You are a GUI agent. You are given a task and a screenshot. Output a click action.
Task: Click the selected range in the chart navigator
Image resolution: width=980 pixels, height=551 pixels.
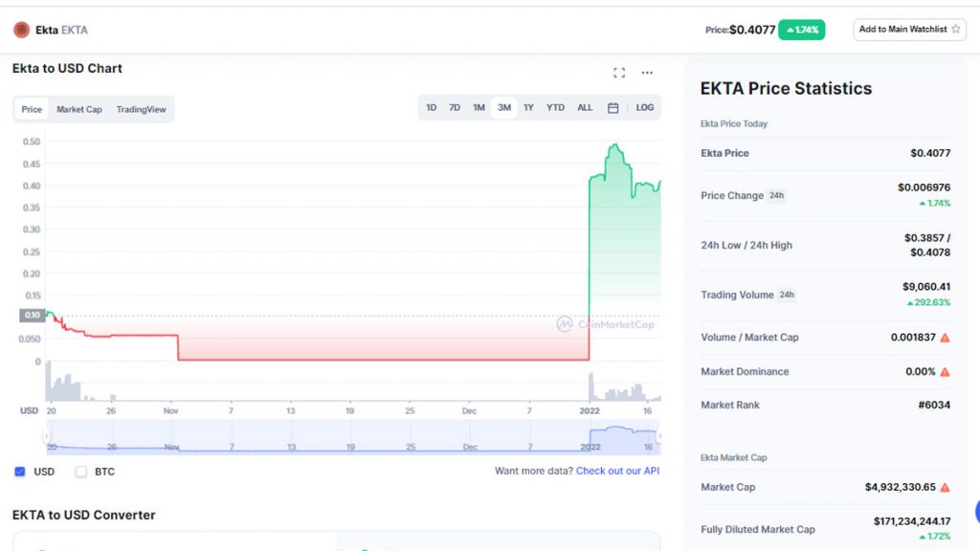(x=353, y=436)
